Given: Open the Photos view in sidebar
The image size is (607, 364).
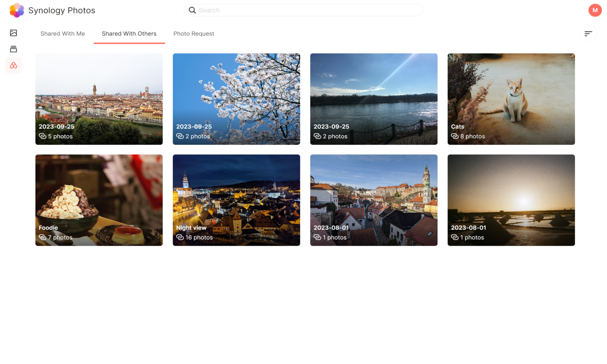Looking at the screenshot, I should click(x=13, y=33).
